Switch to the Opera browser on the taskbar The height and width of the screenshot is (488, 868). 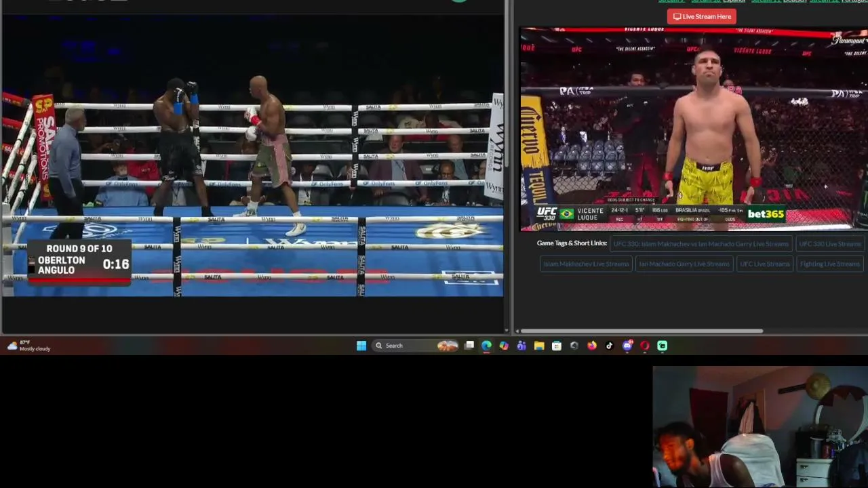(645, 346)
